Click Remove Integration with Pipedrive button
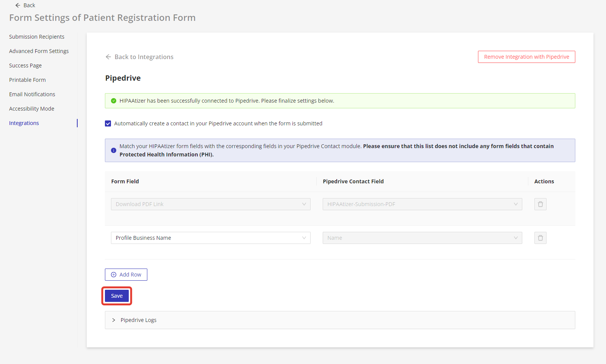This screenshot has width=606, height=364. [526, 57]
